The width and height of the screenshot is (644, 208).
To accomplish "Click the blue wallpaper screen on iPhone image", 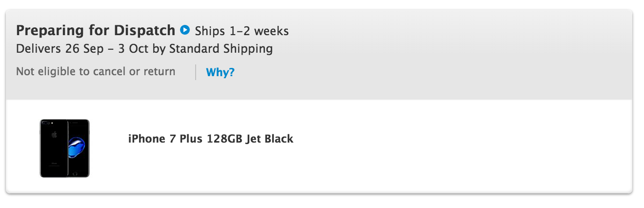I will (x=77, y=147).
